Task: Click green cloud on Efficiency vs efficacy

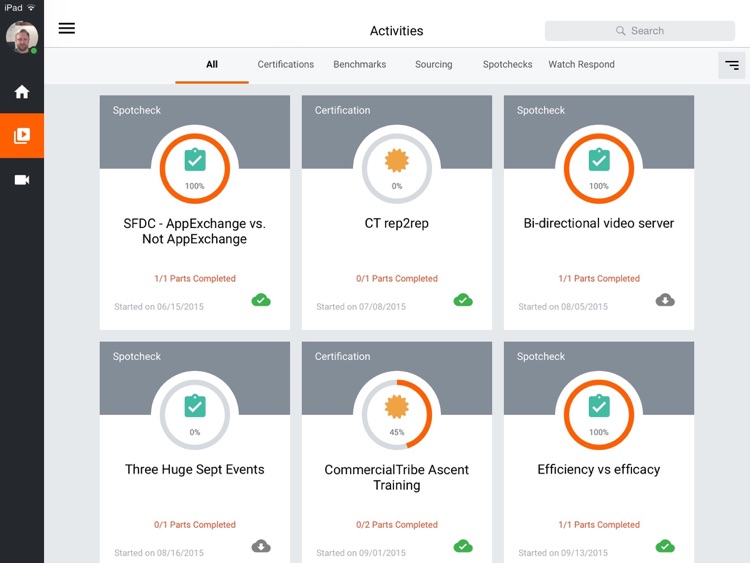Action: (665, 546)
